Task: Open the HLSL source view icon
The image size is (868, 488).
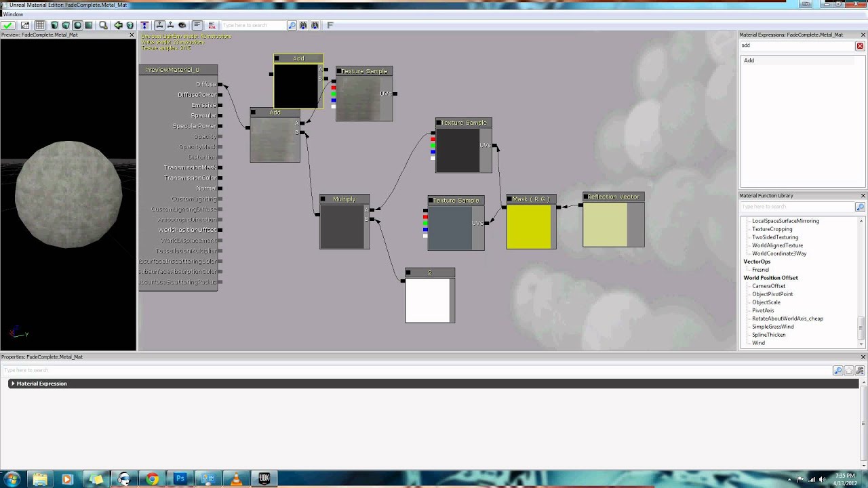Action: click(x=212, y=25)
